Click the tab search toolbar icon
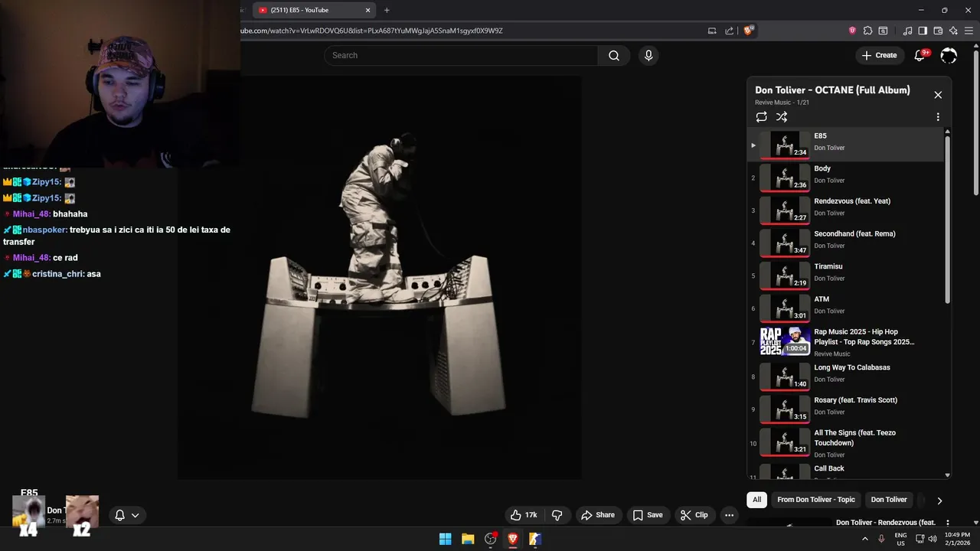980x551 pixels. click(x=883, y=31)
